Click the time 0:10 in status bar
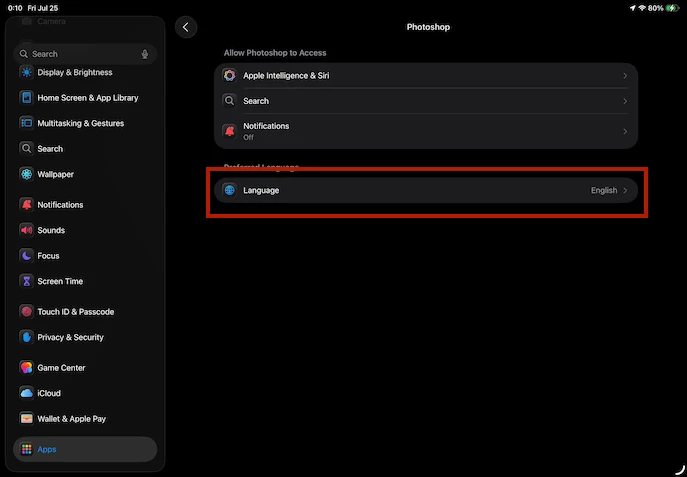Image resolution: width=687 pixels, height=477 pixels. pyautogui.click(x=15, y=8)
